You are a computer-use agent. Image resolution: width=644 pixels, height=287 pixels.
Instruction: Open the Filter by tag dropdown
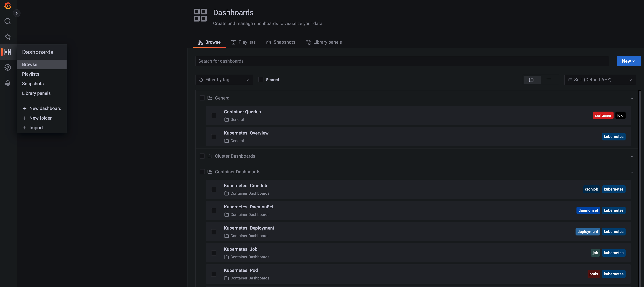pos(224,80)
